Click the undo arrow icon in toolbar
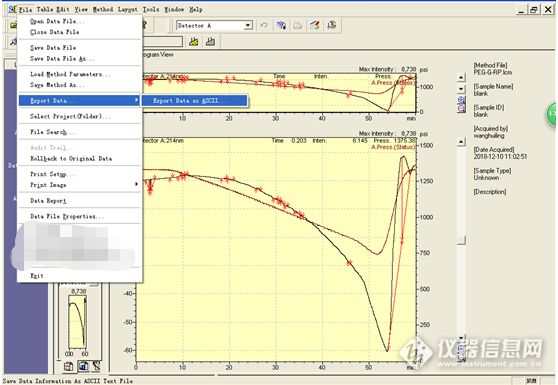558x385 pixels. pyautogui.click(x=264, y=26)
